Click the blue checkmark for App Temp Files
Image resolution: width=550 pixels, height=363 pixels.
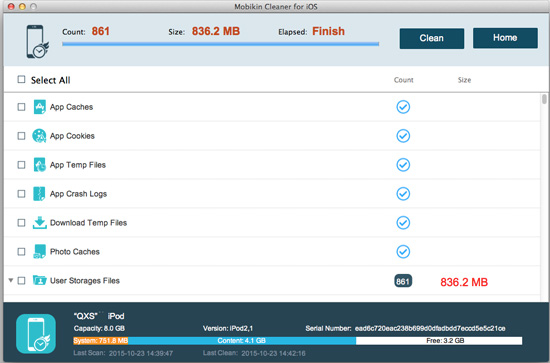pyautogui.click(x=403, y=164)
